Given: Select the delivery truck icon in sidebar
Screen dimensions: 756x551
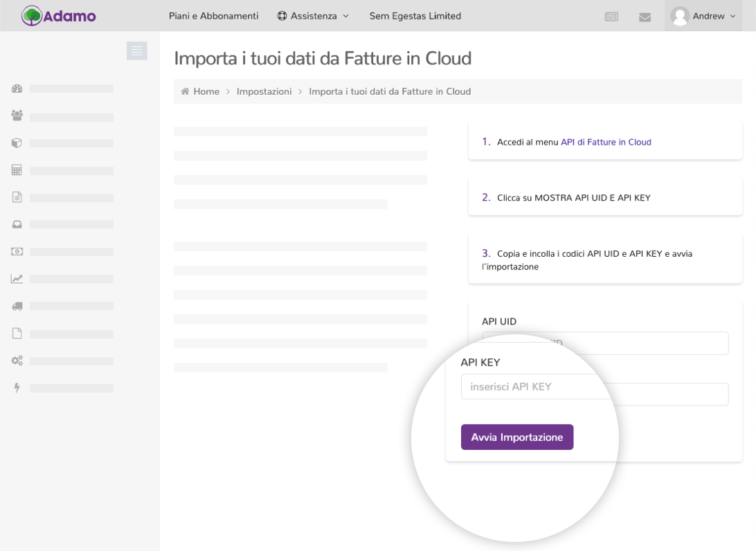Looking at the screenshot, I should click(17, 306).
